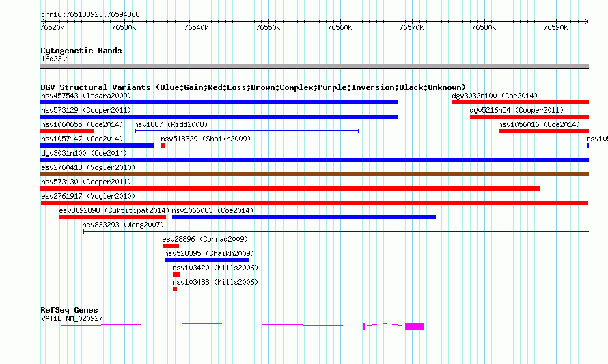Image resolution: width=608 pixels, height=364 pixels.
Task: Open the nsv103488 (Mills2006) label
Action: point(215,282)
